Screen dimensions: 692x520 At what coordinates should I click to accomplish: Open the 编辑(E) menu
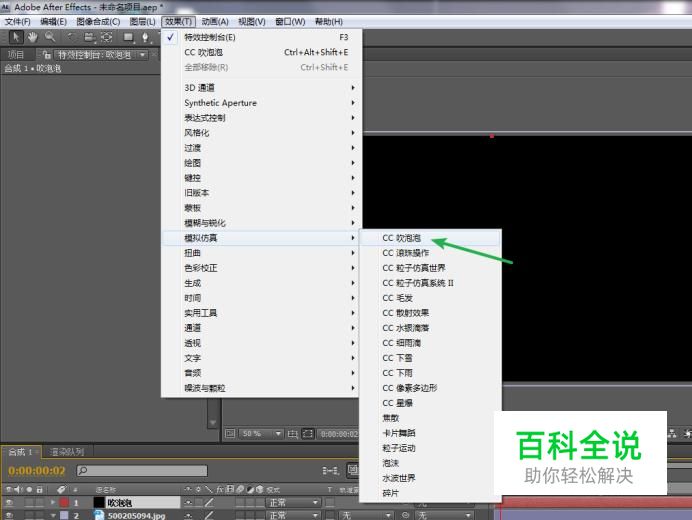tap(53, 22)
